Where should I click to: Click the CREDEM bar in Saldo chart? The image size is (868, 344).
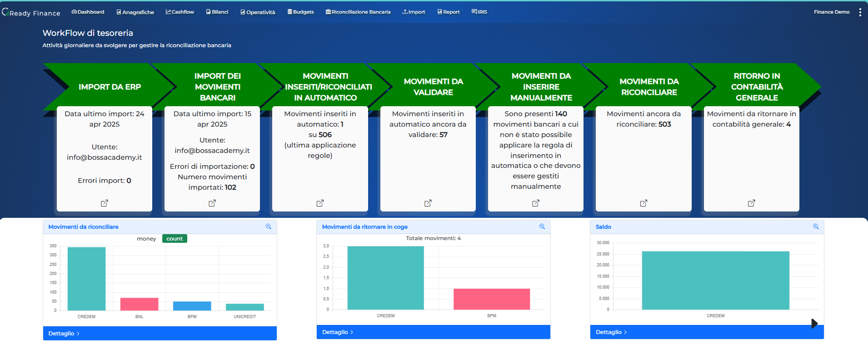tap(715, 280)
